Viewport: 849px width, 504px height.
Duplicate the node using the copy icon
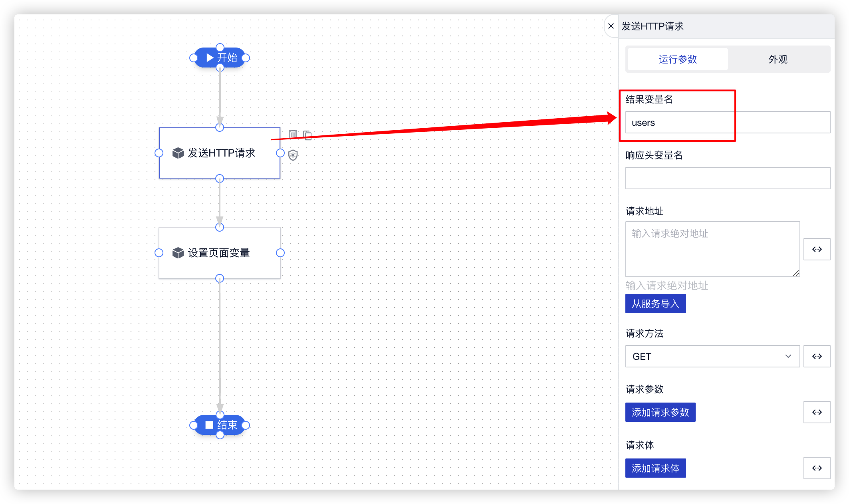307,135
